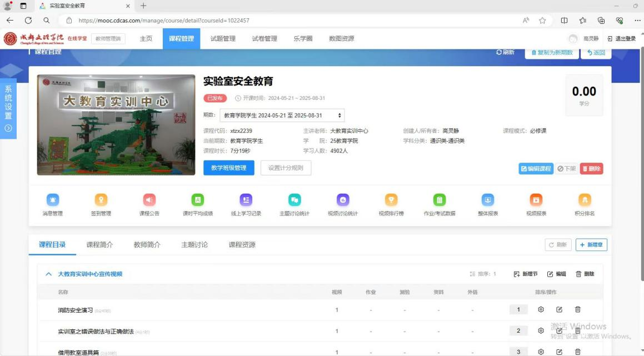Click 退出登录 logout link
Viewport: 644px width, 356px height.
621,38
